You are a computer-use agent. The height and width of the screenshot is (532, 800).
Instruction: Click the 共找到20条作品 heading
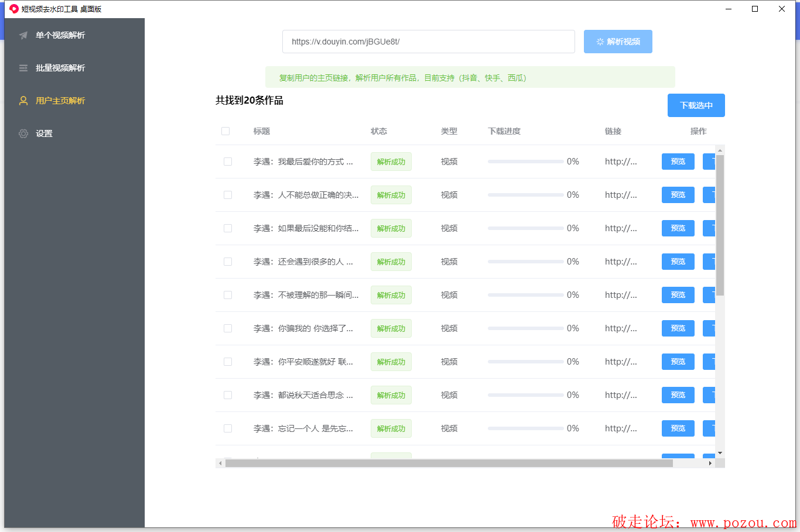(x=249, y=100)
